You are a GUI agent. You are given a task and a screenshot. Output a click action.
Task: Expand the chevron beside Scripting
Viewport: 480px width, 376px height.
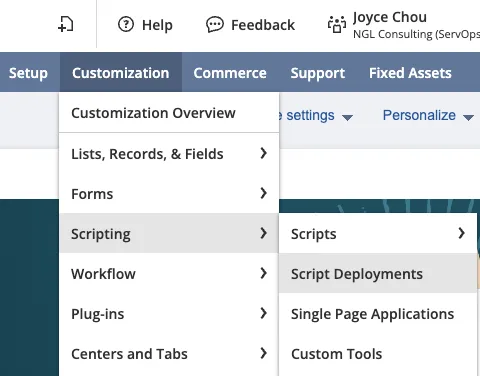264,233
